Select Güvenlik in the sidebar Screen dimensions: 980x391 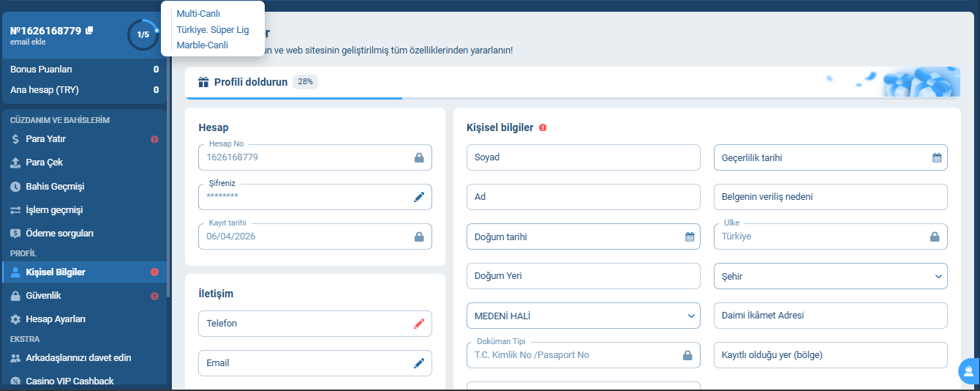point(43,296)
